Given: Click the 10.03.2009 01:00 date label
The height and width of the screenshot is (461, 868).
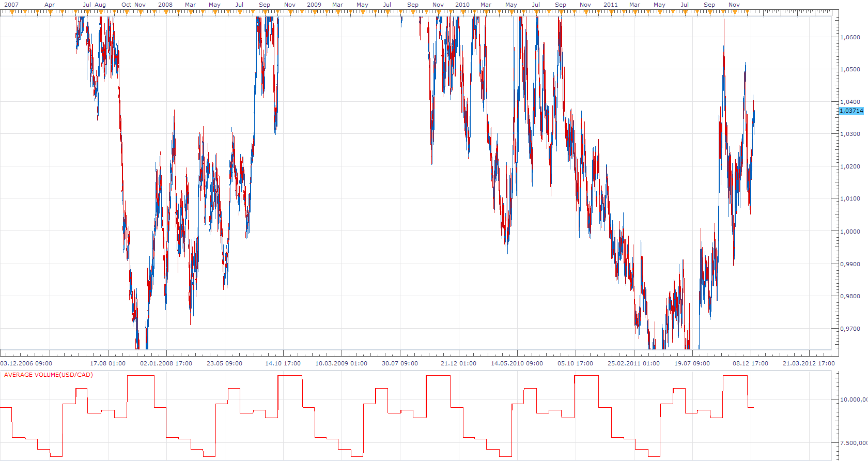Looking at the screenshot, I should pos(342,363).
